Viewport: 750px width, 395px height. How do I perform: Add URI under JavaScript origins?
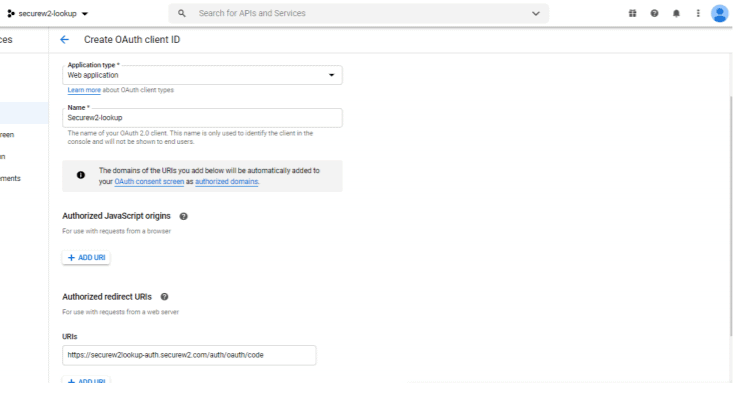(86, 257)
